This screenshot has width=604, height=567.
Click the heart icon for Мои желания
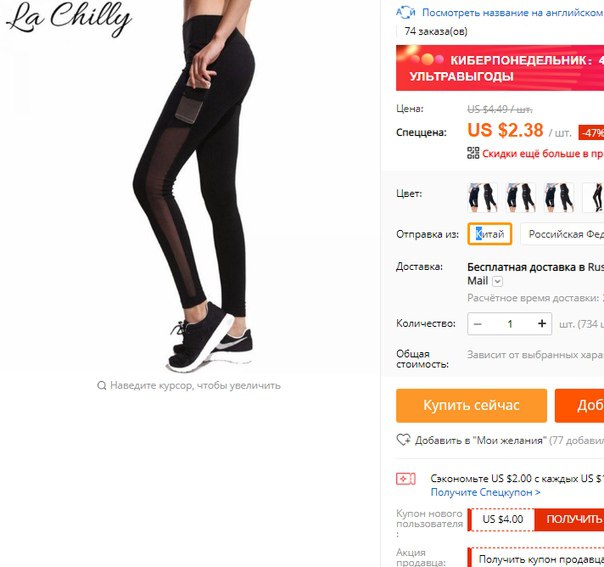tap(403, 440)
